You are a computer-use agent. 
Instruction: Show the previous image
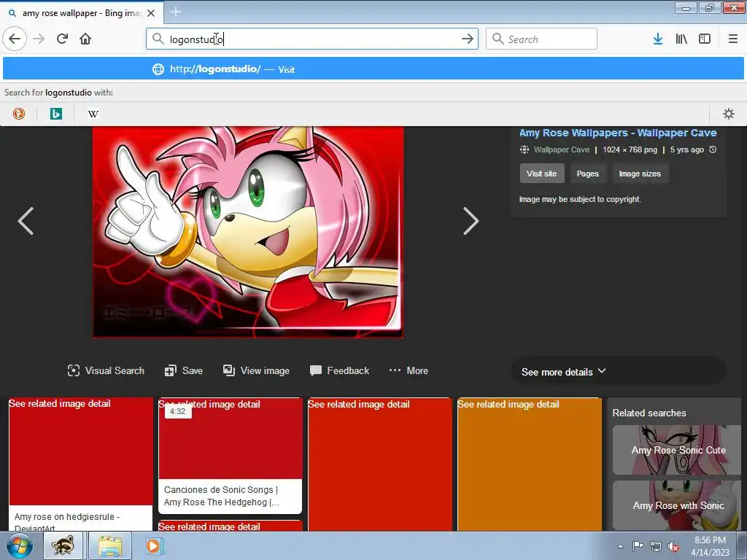26,221
